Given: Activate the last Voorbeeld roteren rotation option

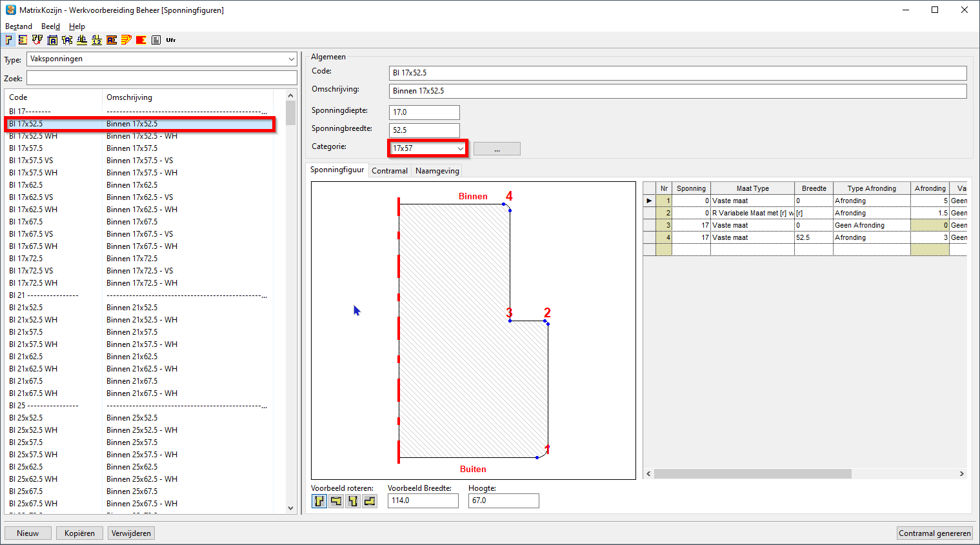Looking at the screenshot, I should pyautogui.click(x=369, y=500).
